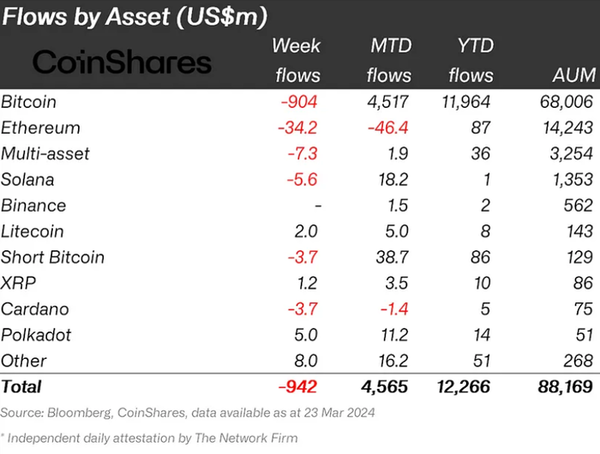Select the MTD flows column header
The height and width of the screenshot is (454, 600).
(389, 60)
